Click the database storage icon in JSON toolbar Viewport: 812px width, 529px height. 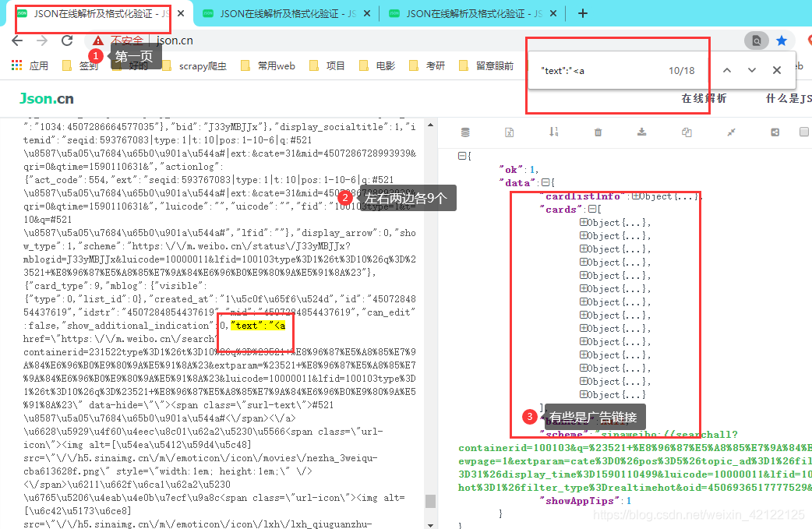pos(465,132)
